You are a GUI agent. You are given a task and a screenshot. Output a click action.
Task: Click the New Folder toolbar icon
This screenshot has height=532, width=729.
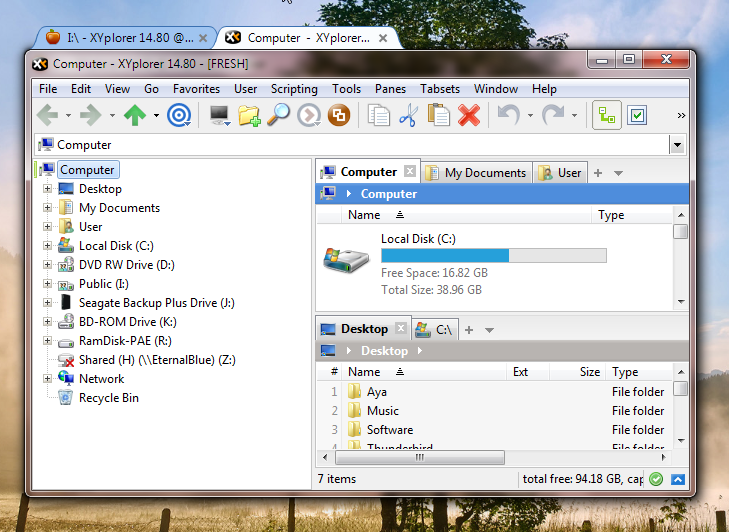tap(249, 116)
